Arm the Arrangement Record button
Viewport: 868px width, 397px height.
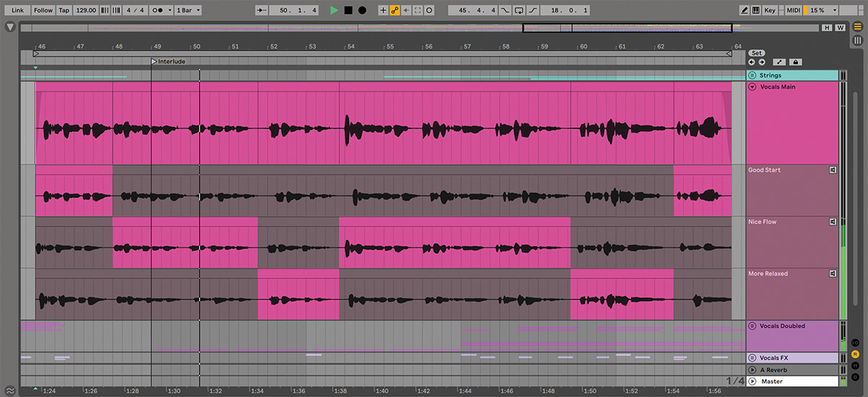[362, 10]
